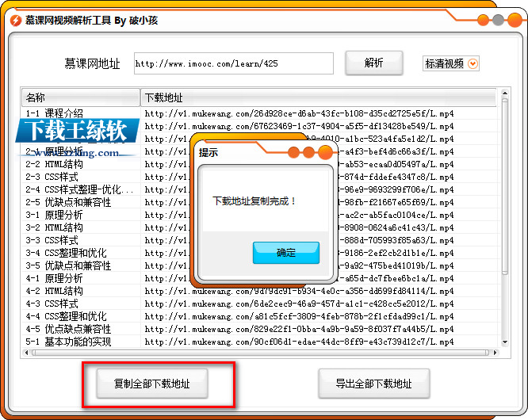Click the list's vertical scrollbar up arrow
This screenshot has height=420, width=528.
505,93
